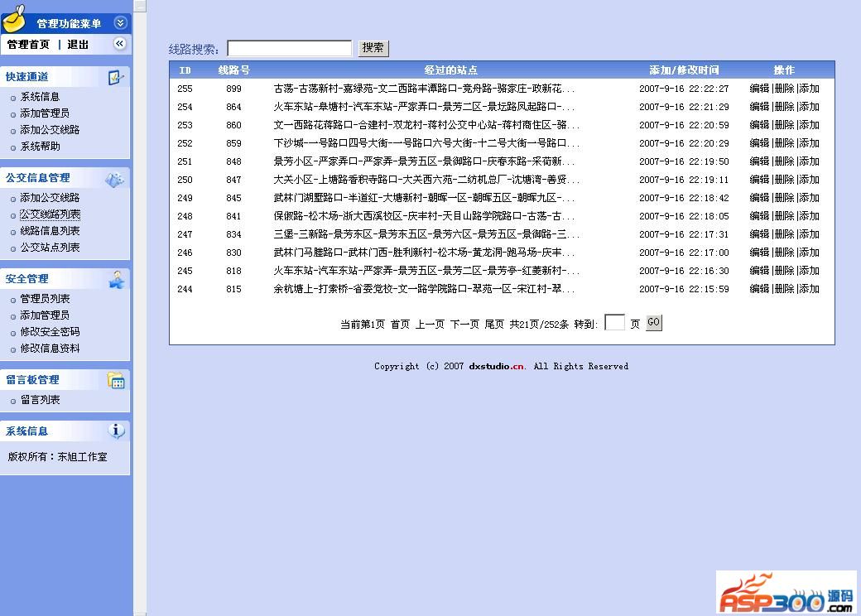Click 编辑 for route 899
The image size is (861, 616).
click(759, 89)
